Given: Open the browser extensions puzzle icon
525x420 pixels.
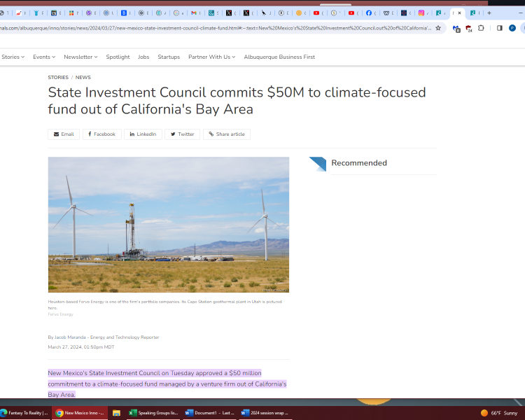Looking at the screenshot, I should tap(481, 28).
